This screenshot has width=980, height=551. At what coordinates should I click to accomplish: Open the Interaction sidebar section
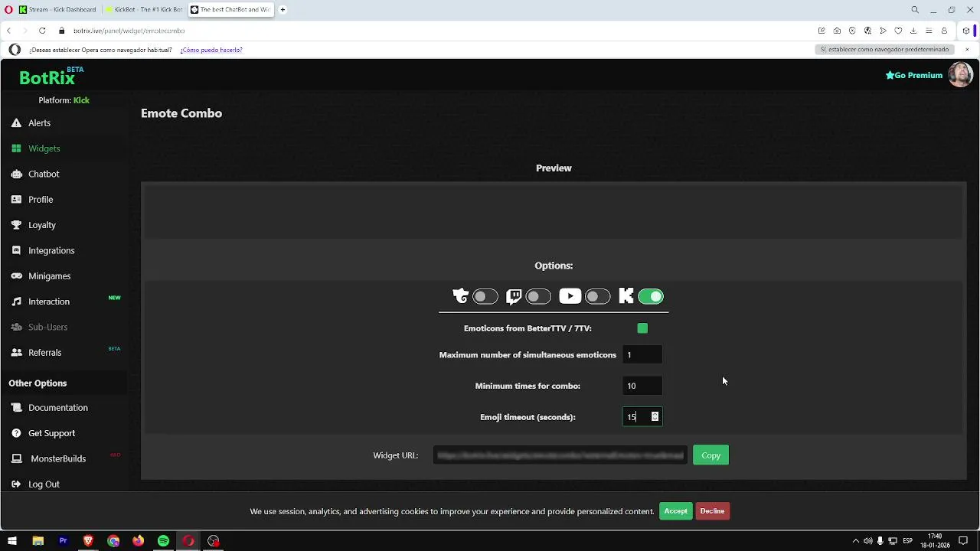pyautogui.click(x=49, y=302)
